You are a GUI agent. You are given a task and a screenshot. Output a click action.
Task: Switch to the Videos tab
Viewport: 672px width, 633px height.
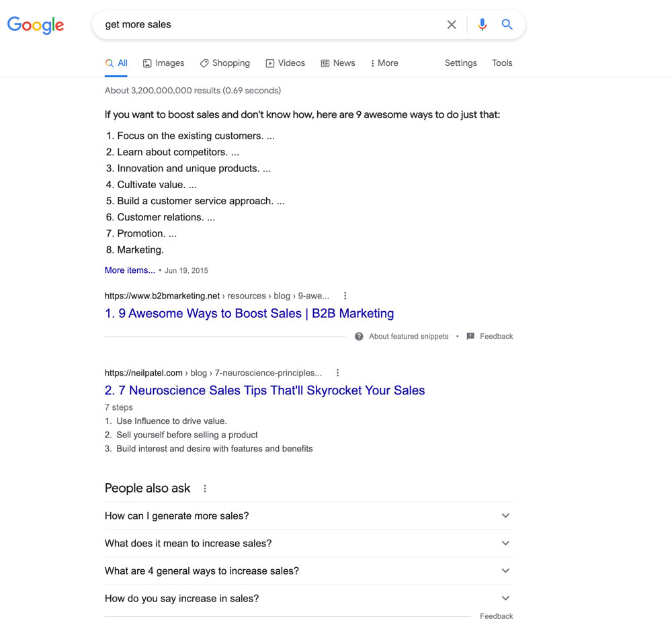[x=286, y=63]
